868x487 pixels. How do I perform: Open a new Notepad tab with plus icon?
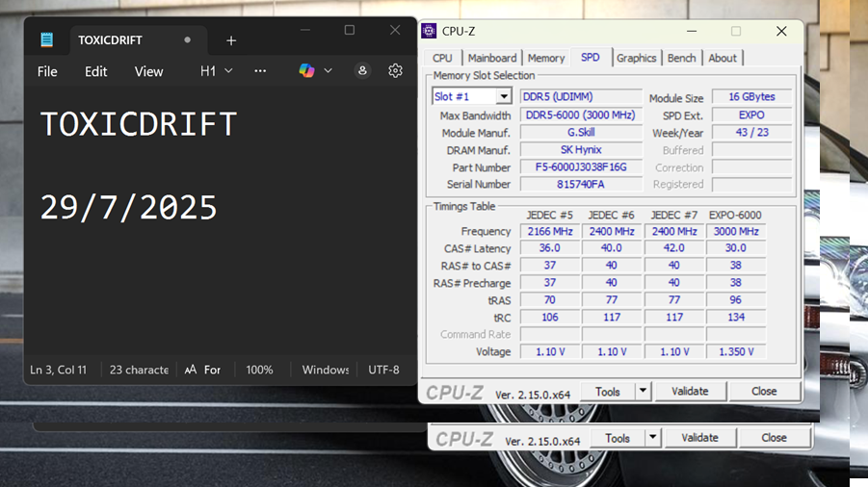click(231, 40)
